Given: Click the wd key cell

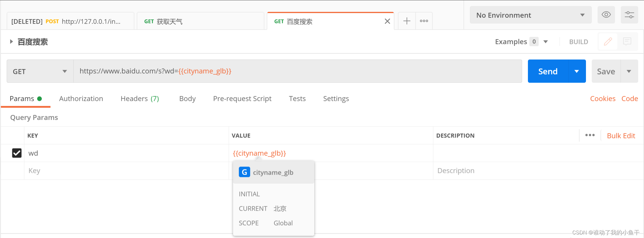Looking at the screenshot, I should pos(127,153).
